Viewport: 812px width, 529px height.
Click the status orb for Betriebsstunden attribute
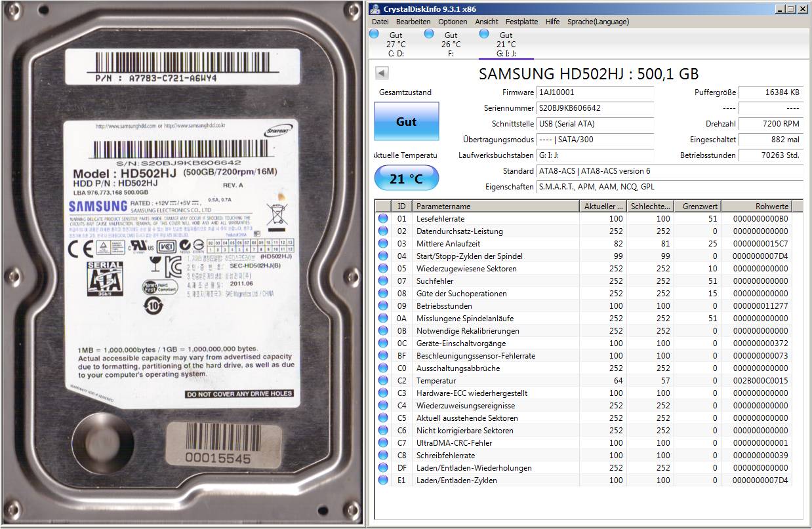(x=383, y=306)
